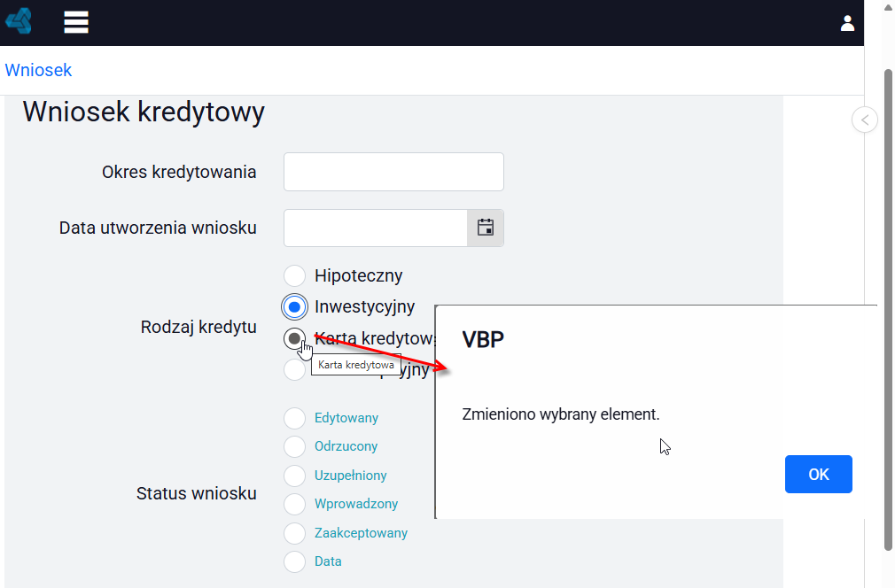The height and width of the screenshot is (588, 895).
Task: Choose the Edytowany status radio
Action: pos(294,418)
